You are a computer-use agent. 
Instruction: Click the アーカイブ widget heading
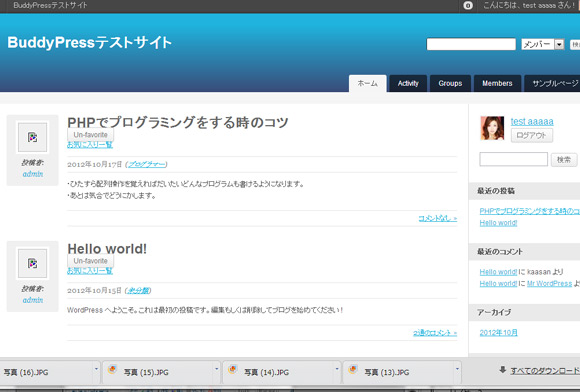click(494, 312)
